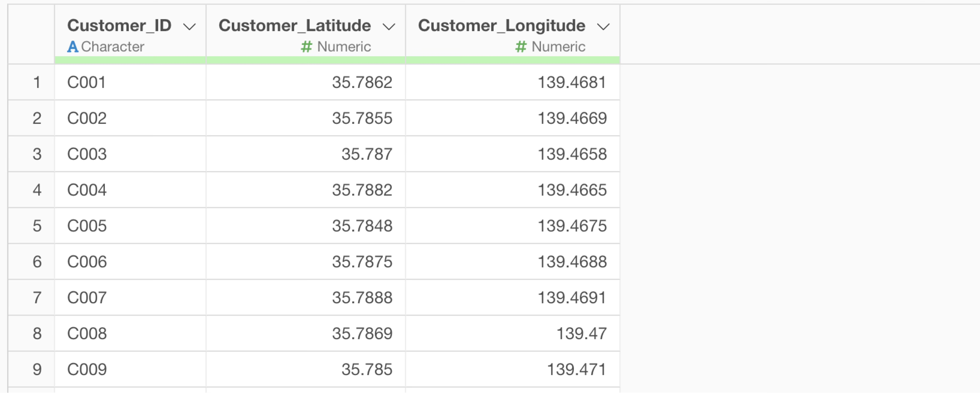980x393 pixels.
Task: Expand the Customer_Latitude column dropdown arrow
Action: pyautogui.click(x=389, y=27)
